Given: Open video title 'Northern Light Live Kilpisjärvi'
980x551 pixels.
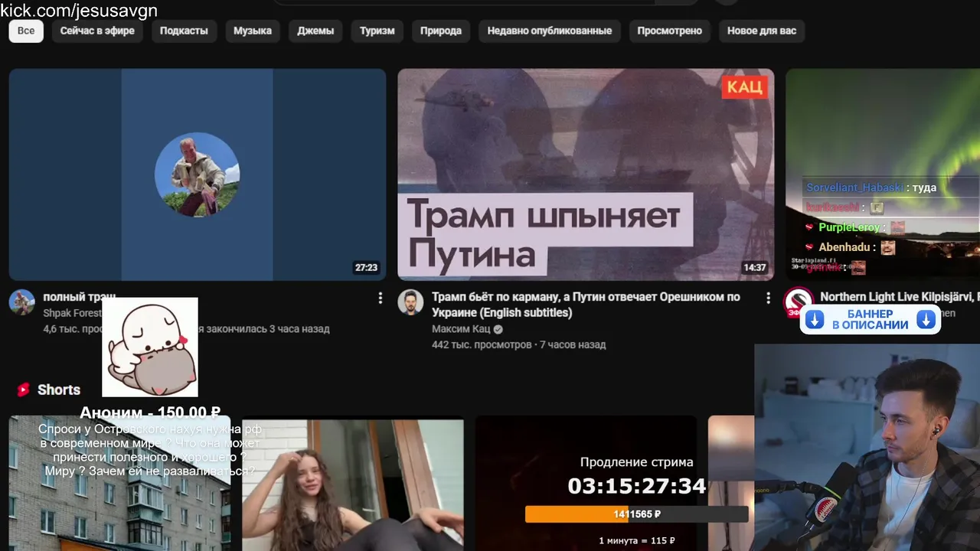Looking at the screenshot, I should (899, 297).
